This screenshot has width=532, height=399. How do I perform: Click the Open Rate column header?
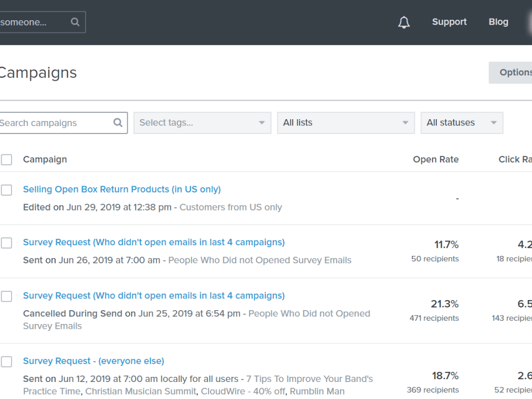[436, 160]
